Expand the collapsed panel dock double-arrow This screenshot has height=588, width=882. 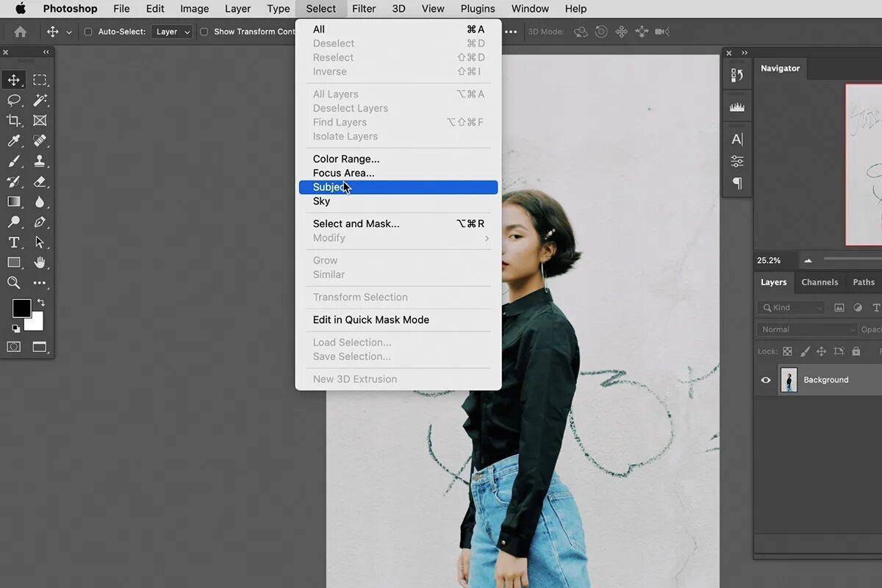(x=744, y=53)
